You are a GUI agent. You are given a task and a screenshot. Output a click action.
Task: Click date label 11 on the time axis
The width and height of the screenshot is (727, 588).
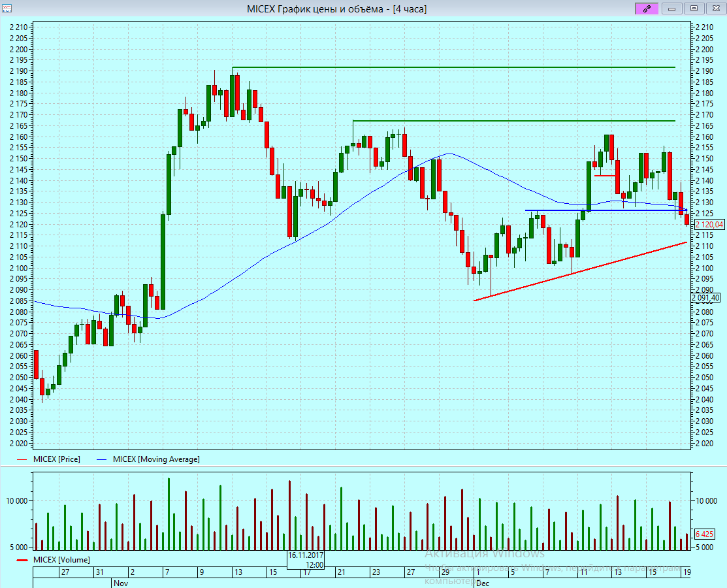coord(583,572)
